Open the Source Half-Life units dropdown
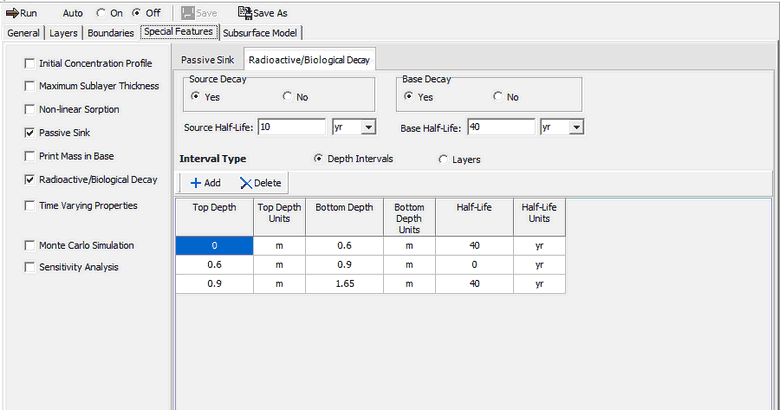This screenshot has height=410, width=780. click(369, 127)
